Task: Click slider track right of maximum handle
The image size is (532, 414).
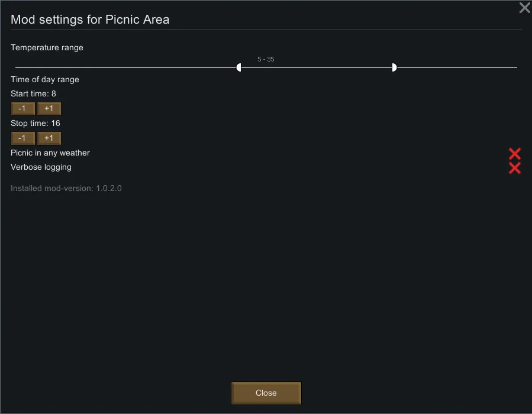Action: pyautogui.click(x=456, y=67)
